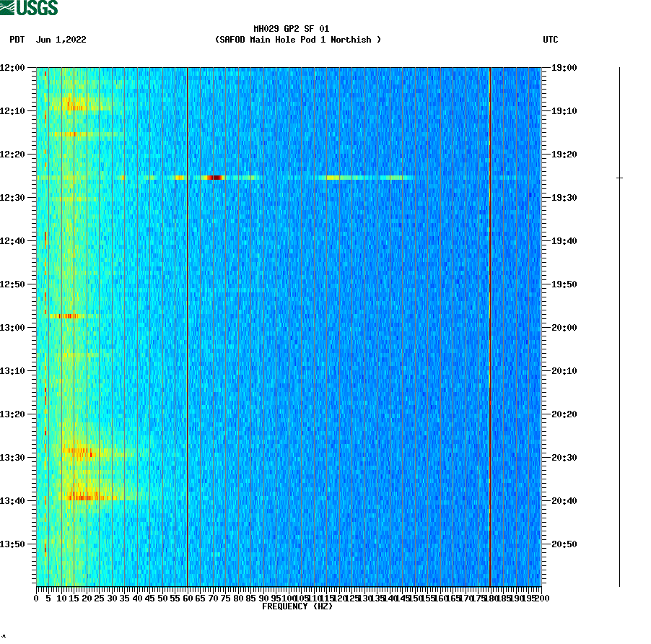Image resolution: width=651 pixels, height=644 pixels.
Task: Select the 19:00 UTC tick label
Action: [562, 68]
